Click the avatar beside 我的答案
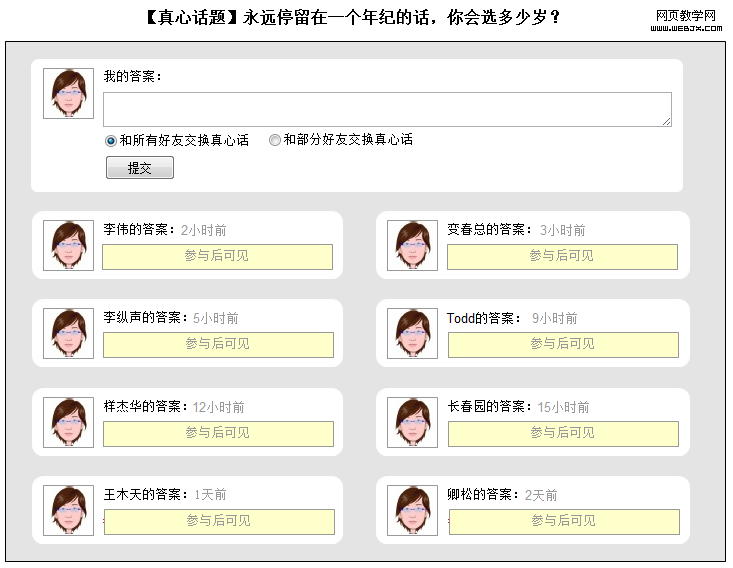Image resolution: width=733 pixels, height=568 pixels. click(68, 94)
